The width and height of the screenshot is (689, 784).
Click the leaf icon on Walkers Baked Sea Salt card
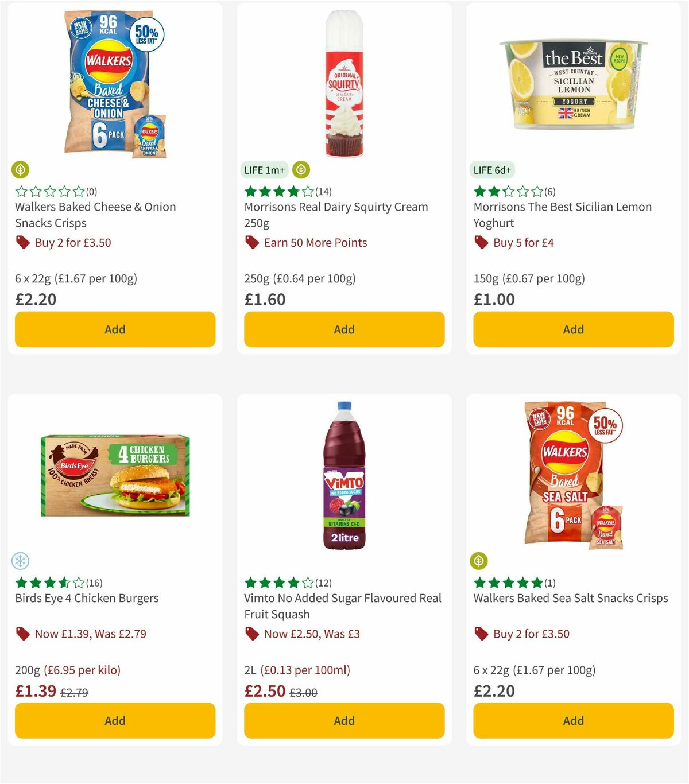point(480,561)
